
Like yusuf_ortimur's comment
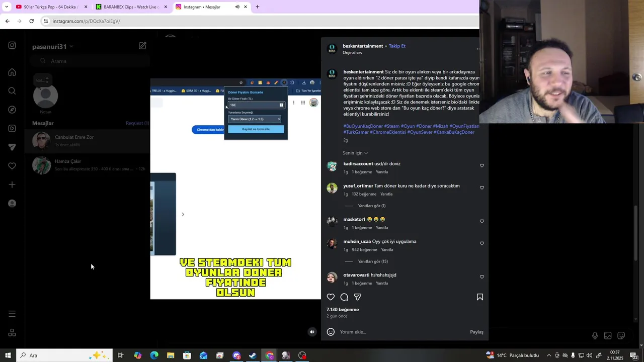[x=482, y=188]
